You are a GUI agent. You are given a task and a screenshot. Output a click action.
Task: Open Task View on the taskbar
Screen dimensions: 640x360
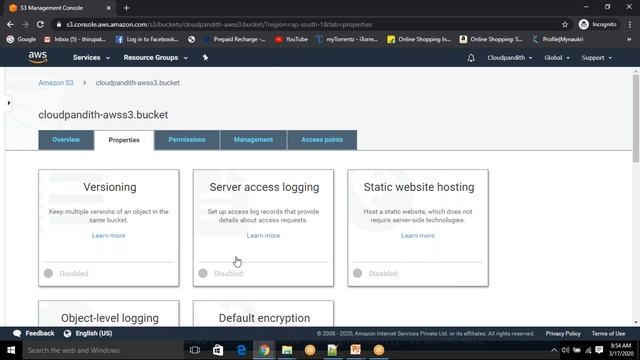[195, 350]
